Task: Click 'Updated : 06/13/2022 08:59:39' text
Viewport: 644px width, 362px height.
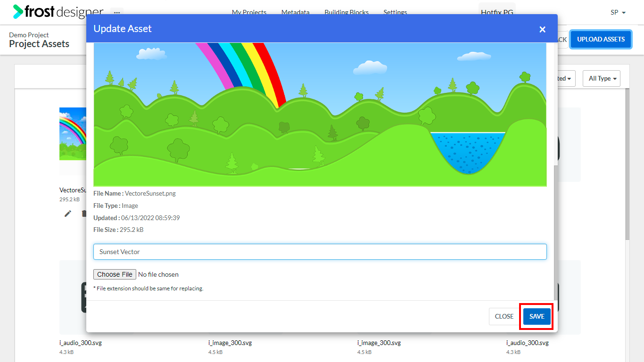Action: point(137,218)
